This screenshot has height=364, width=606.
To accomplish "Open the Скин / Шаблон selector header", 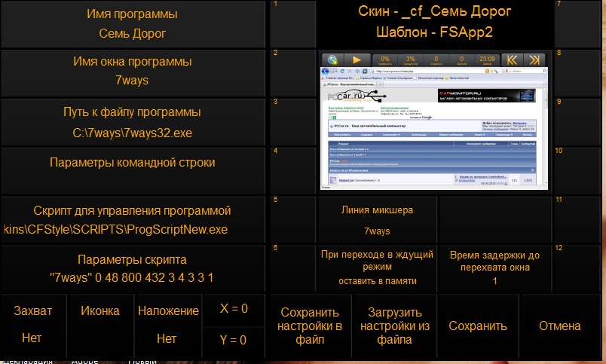I will (435, 23).
